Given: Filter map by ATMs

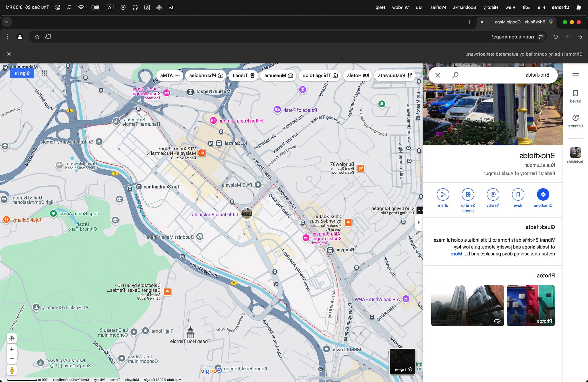Looking at the screenshot, I should click(x=170, y=75).
